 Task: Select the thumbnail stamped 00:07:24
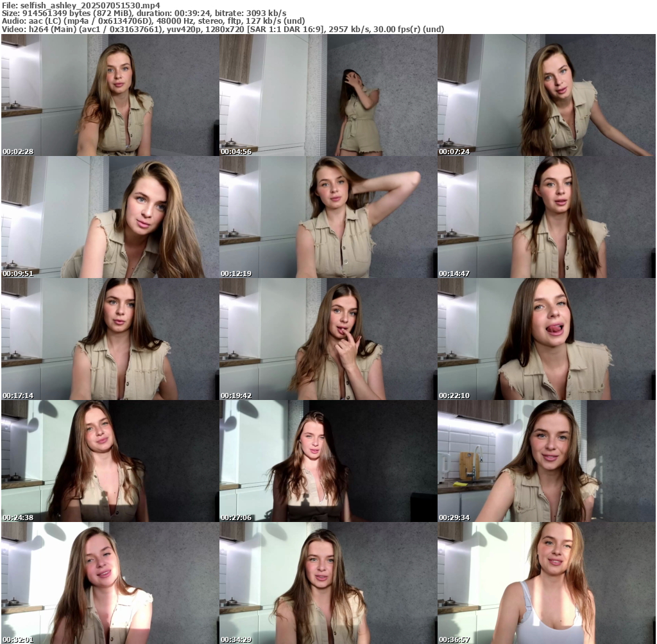point(547,95)
